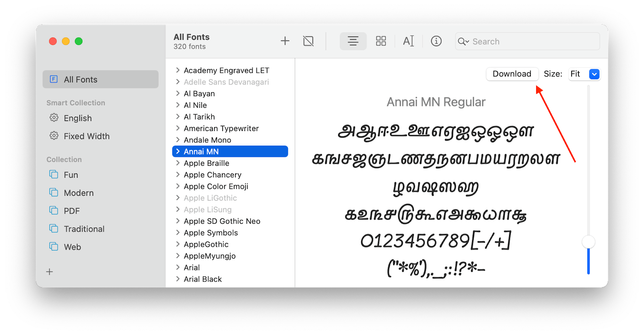Image resolution: width=644 pixels, height=335 pixels.
Task: Click the green zoom window button
Action: click(x=78, y=41)
